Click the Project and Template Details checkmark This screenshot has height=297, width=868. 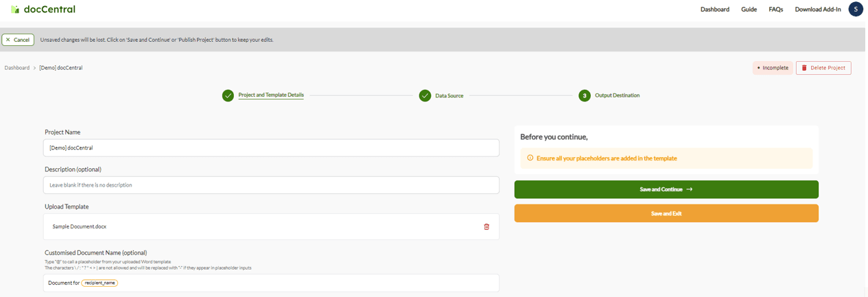tap(228, 95)
